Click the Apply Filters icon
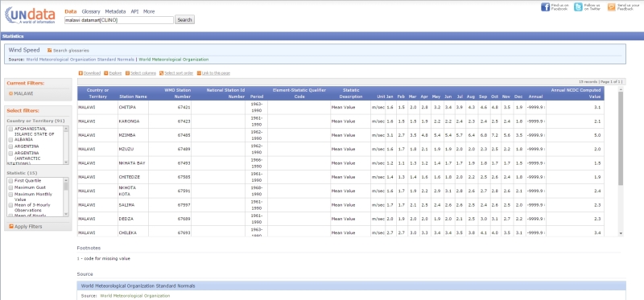644x300 pixels. tap(11, 227)
